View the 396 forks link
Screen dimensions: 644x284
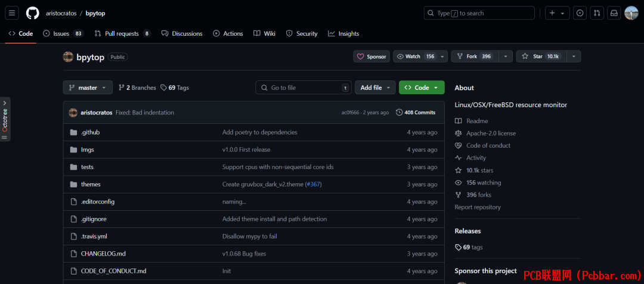(x=473, y=195)
